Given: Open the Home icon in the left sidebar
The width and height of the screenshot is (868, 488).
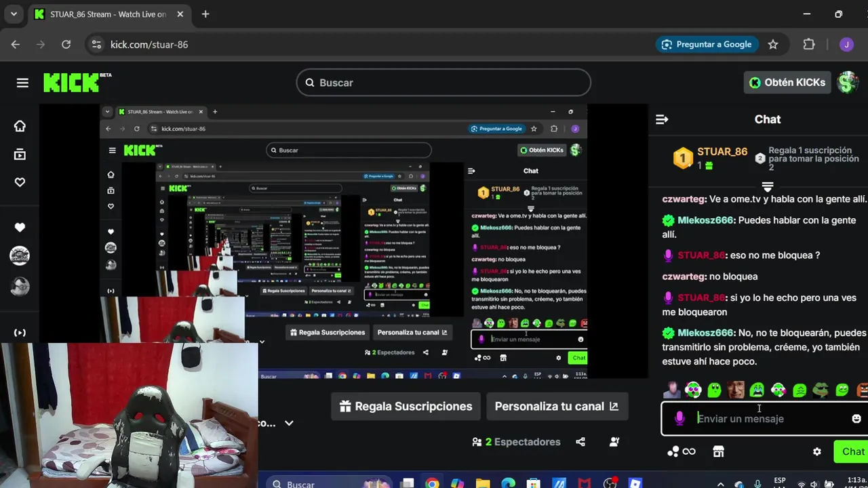Looking at the screenshot, I should click(x=20, y=126).
